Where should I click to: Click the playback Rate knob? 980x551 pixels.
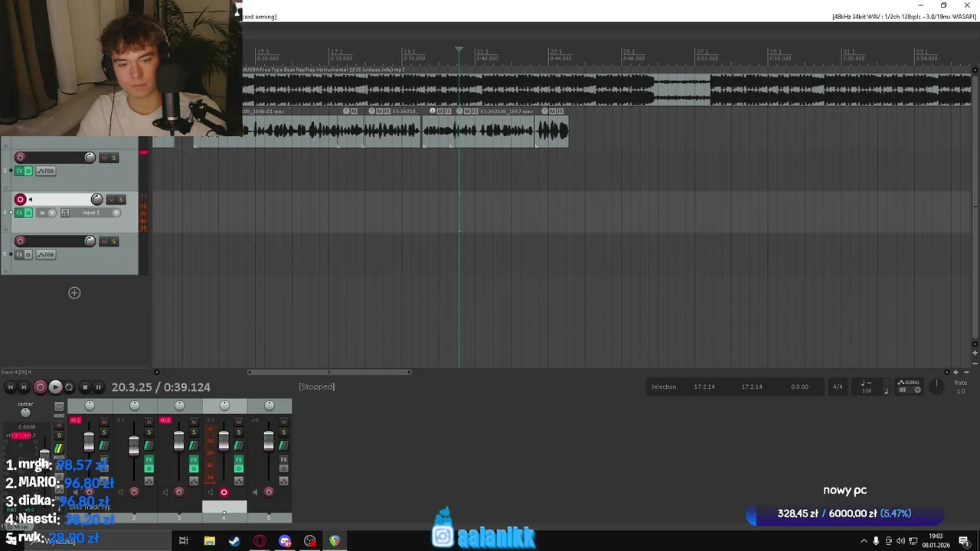(936, 386)
